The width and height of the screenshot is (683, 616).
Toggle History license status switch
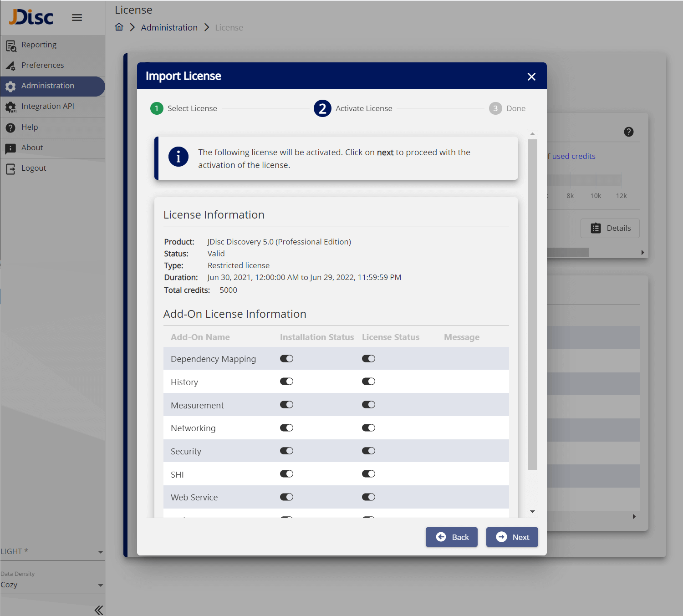[368, 382]
